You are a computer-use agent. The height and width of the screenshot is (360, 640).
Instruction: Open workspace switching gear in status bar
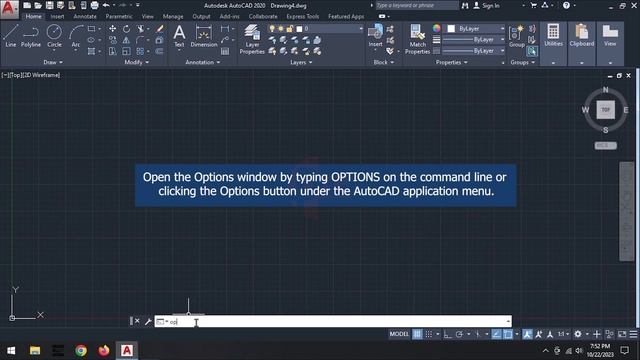tap(578, 334)
